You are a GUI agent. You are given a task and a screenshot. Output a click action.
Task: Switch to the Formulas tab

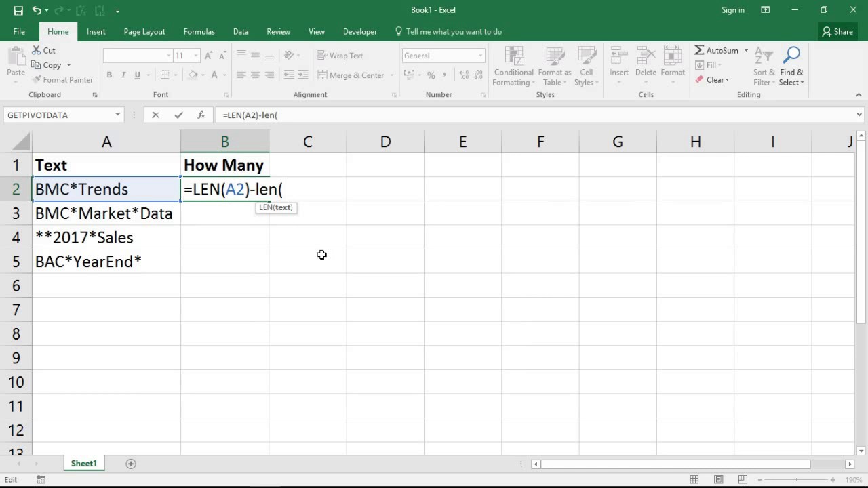coord(199,32)
